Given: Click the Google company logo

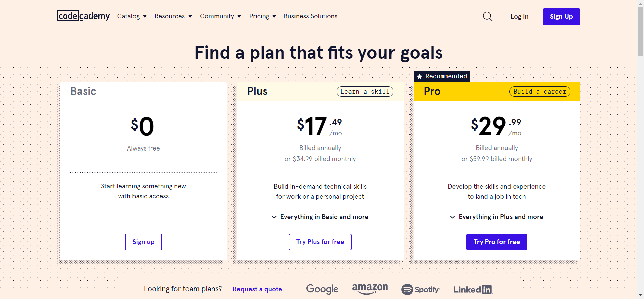Looking at the screenshot, I should [x=322, y=289].
